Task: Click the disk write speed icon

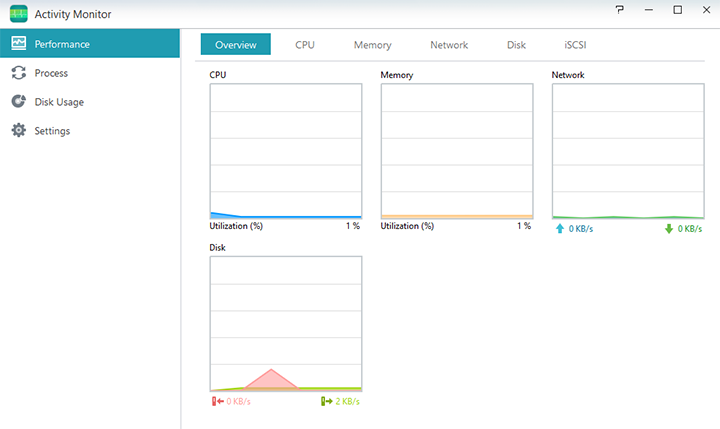Action: (x=326, y=401)
